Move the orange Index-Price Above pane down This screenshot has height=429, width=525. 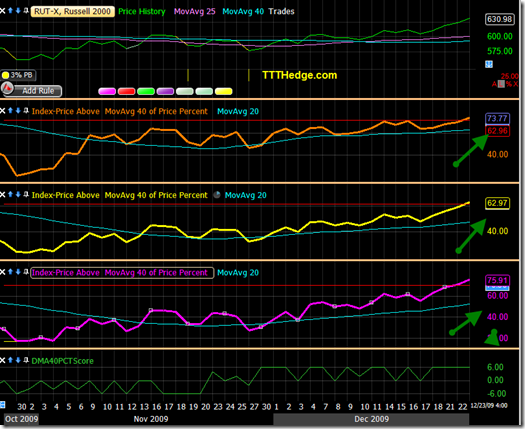click(18, 111)
